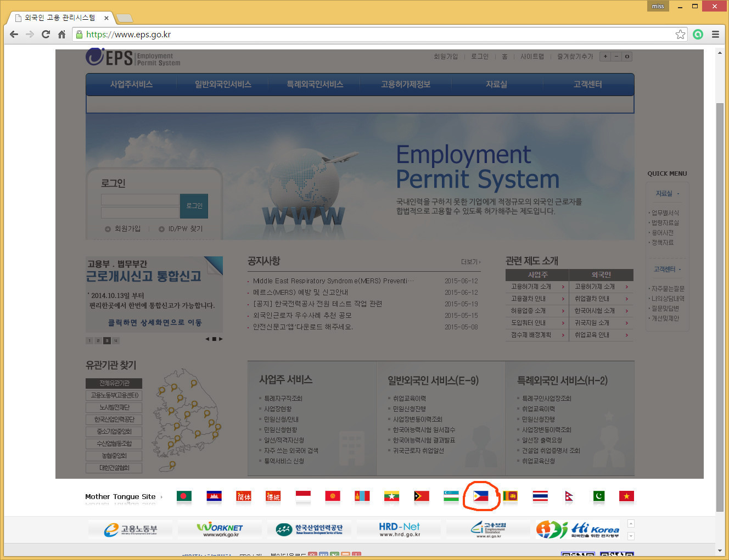
Task: Increase page font size with plus button
Action: 605,57
